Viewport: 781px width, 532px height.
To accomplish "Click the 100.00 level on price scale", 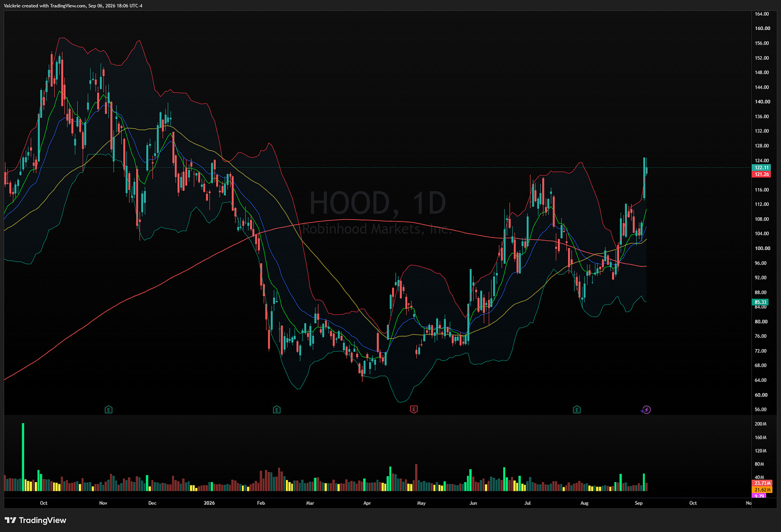I will click(762, 248).
